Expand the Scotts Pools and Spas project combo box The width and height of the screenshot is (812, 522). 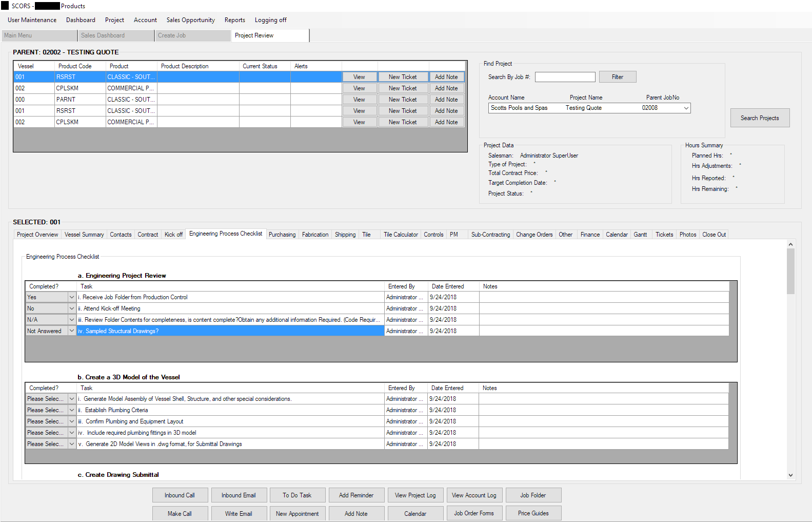click(686, 108)
